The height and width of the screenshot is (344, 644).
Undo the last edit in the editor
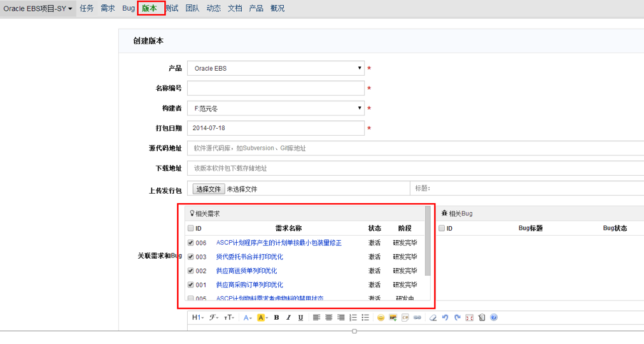[445, 318]
